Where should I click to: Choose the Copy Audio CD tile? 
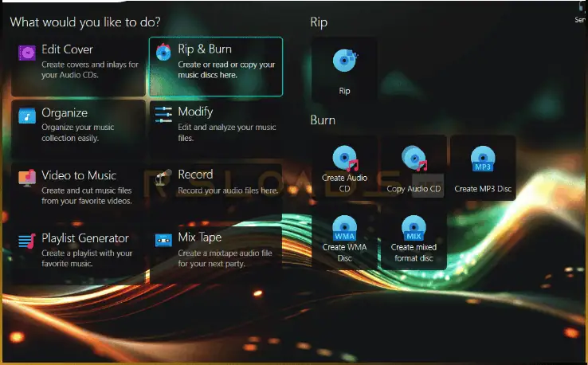[x=414, y=167]
